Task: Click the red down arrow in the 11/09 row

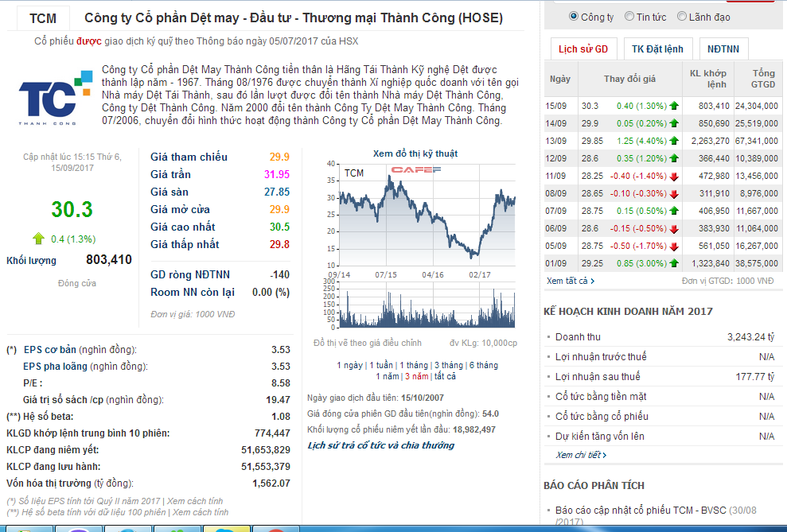Action: pos(674,176)
